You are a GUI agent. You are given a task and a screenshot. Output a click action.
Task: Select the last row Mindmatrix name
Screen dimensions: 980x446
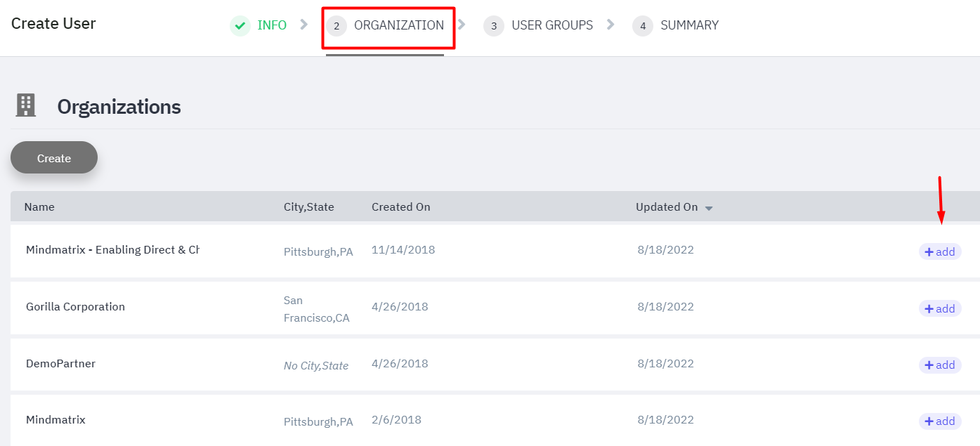click(55, 419)
